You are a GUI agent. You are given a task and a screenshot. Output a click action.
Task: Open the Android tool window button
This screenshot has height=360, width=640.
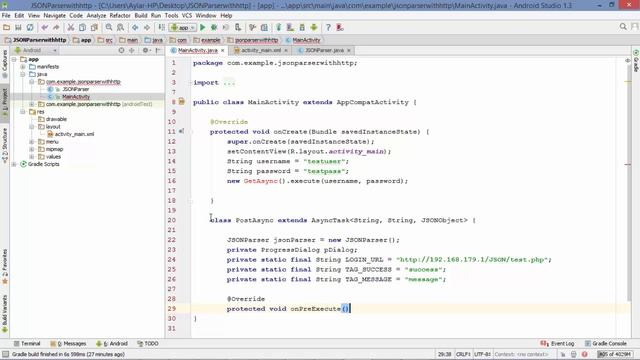[112, 344]
